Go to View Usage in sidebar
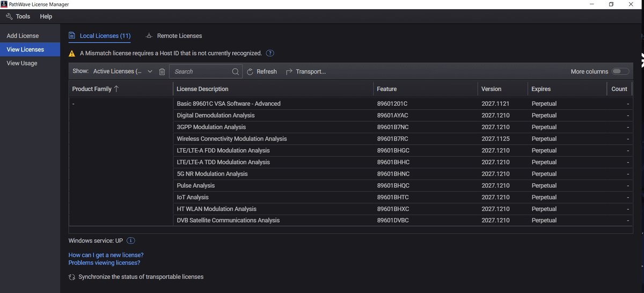The width and height of the screenshot is (644, 293). tap(22, 63)
